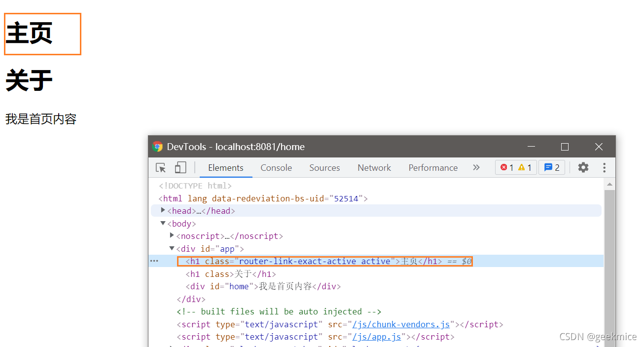Collapse the body element node

163,223
